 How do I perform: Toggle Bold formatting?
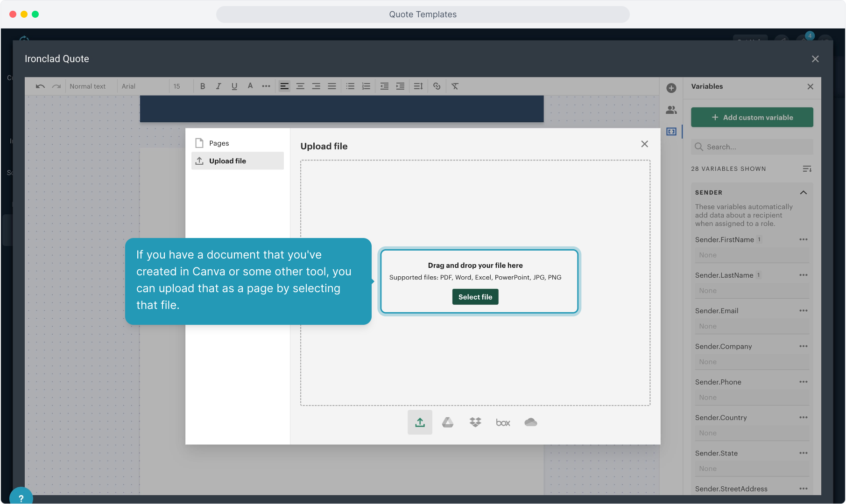203,86
